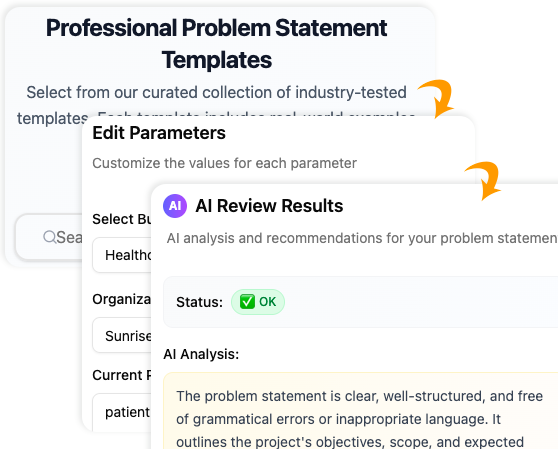This screenshot has width=558, height=449.
Task: Click the Professional Problem Statement Templates title
Action: pyautogui.click(x=216, y=43)
